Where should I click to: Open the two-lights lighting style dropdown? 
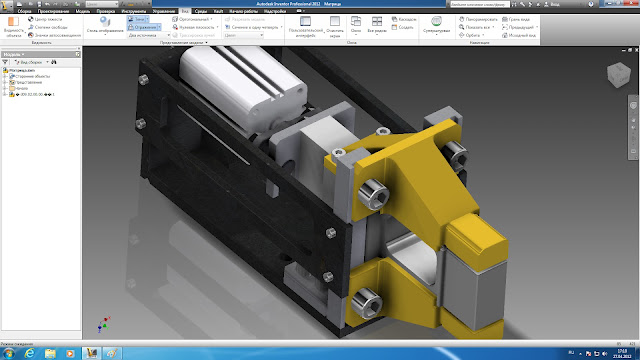click(x=149, y=35)
